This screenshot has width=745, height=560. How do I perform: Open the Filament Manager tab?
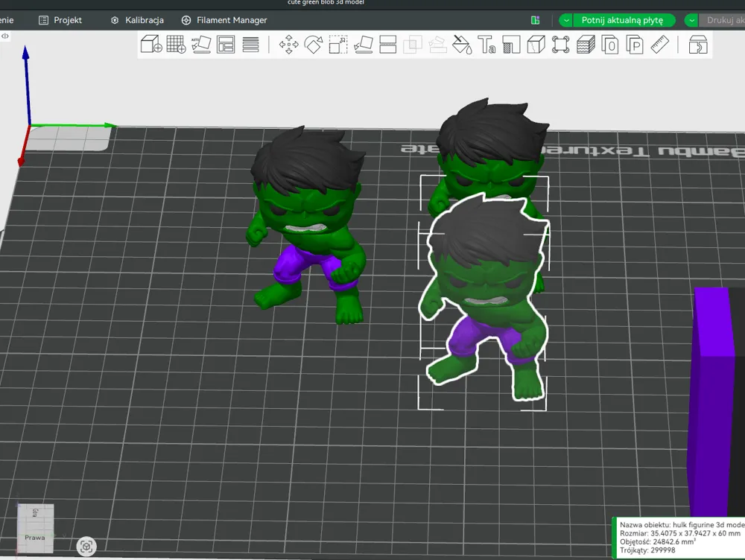coord(224,20)
